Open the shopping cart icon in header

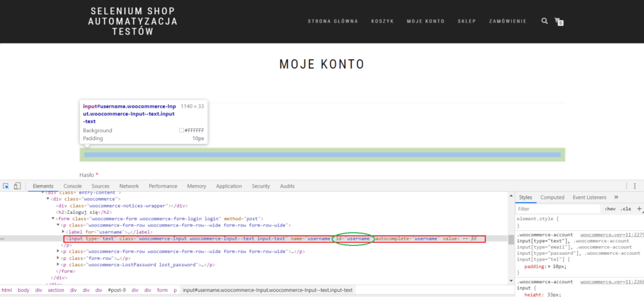point(558,21)
